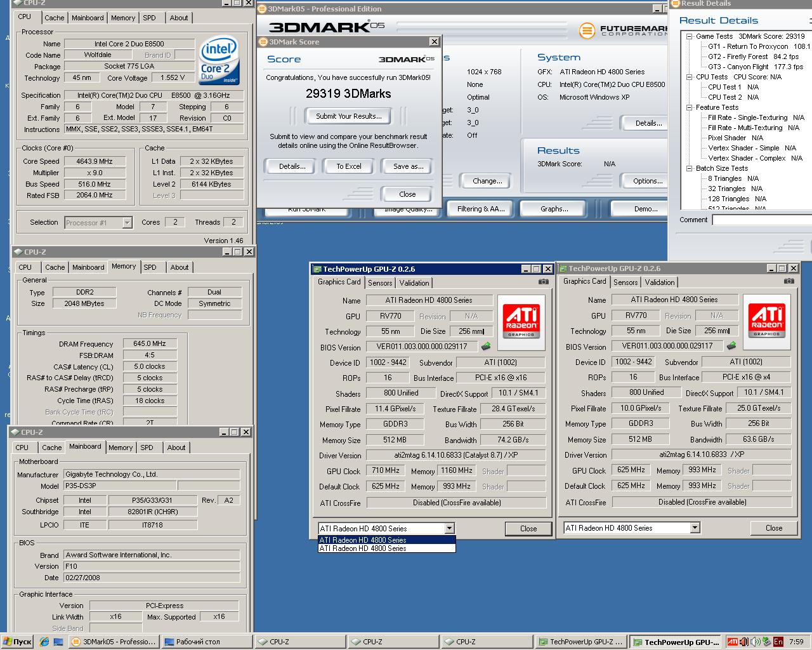
Task: Open the Пуск start button
Action: point(17,642)
